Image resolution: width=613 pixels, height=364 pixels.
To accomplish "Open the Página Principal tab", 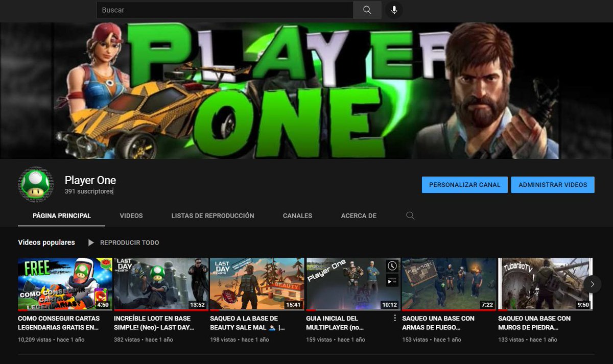I will [62, 216].
